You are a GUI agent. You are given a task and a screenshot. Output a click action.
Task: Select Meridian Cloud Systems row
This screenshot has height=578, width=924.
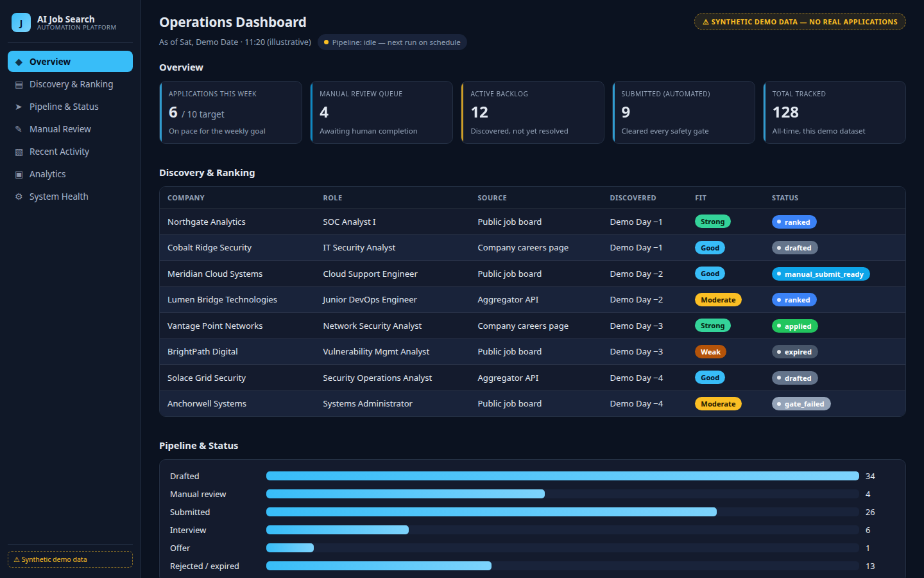(533, 274)
